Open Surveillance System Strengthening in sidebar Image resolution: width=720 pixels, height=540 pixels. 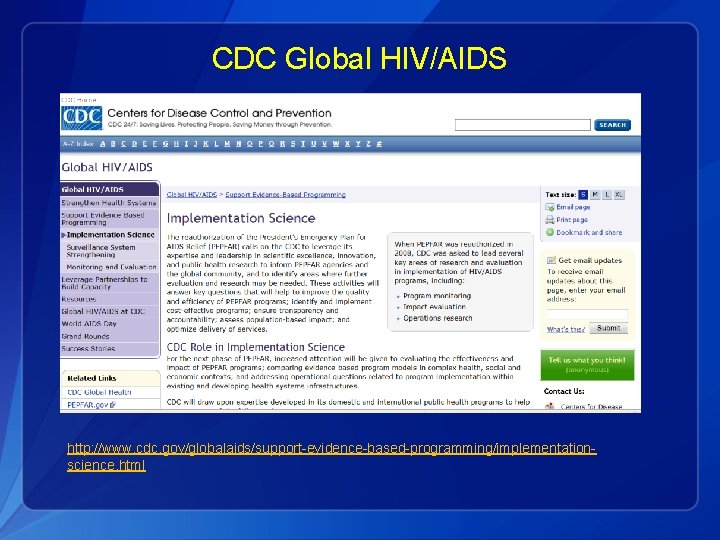tap(109, 251)
